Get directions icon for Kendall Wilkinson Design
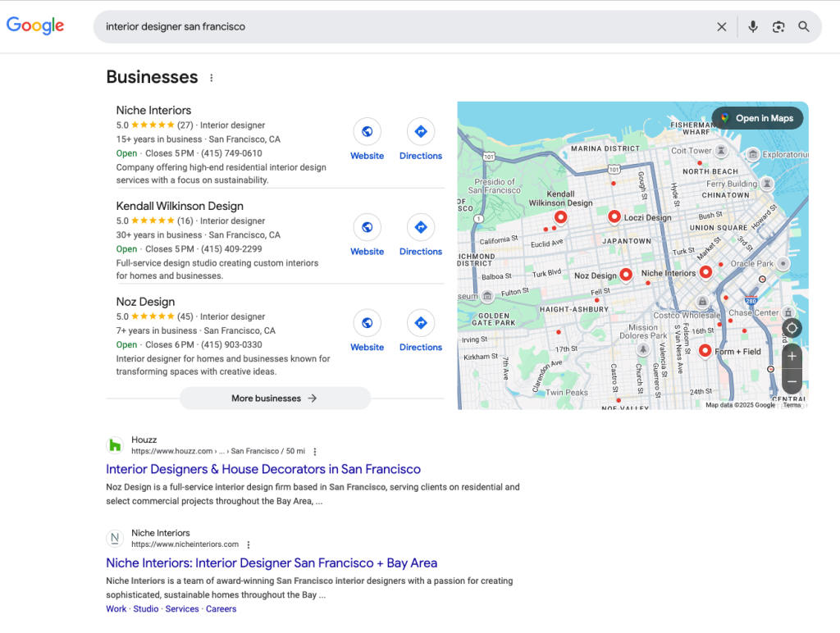This screenshot has width=840, height=633. (421, 227)
